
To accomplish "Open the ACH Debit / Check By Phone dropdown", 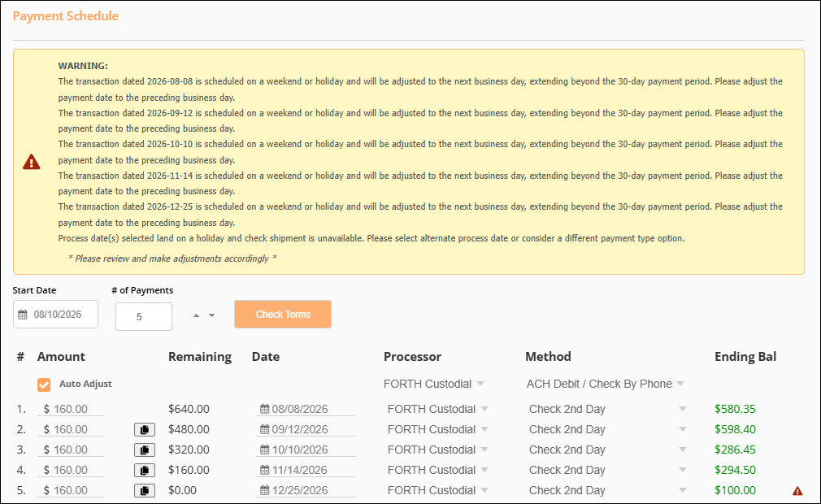I will tap(606, 384).
